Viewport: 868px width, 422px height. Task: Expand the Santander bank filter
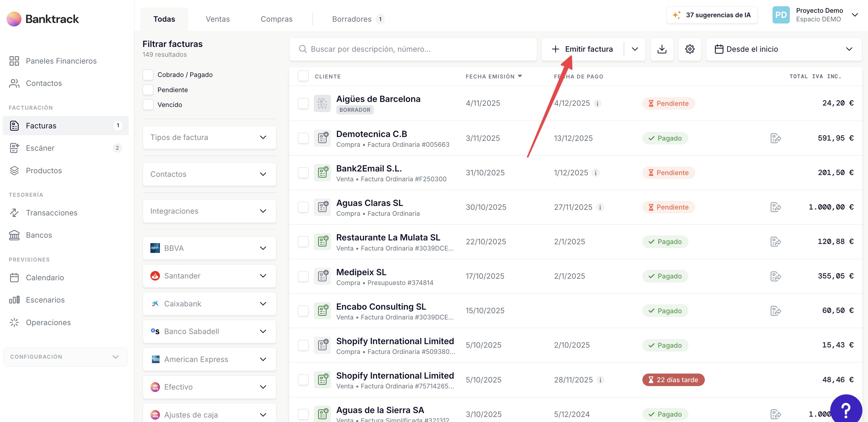tap(209, 276)
